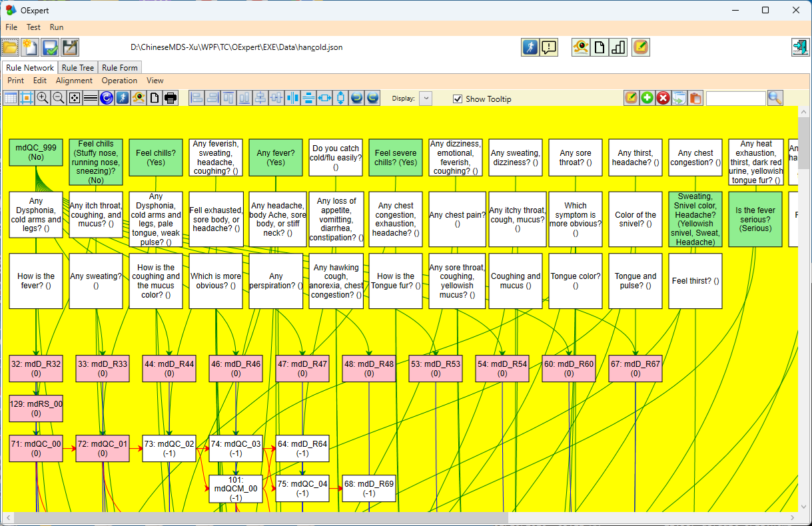Click the search magnifier beside the text box
This screenshot has height=526, width=812.
click(775, 99)
